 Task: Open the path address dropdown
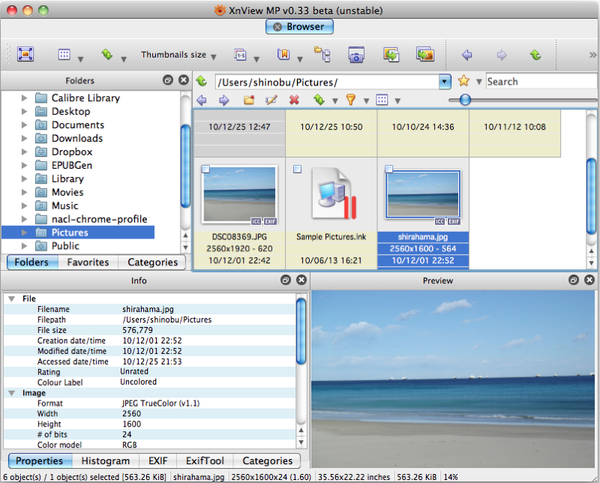click(x=445, y=81)
